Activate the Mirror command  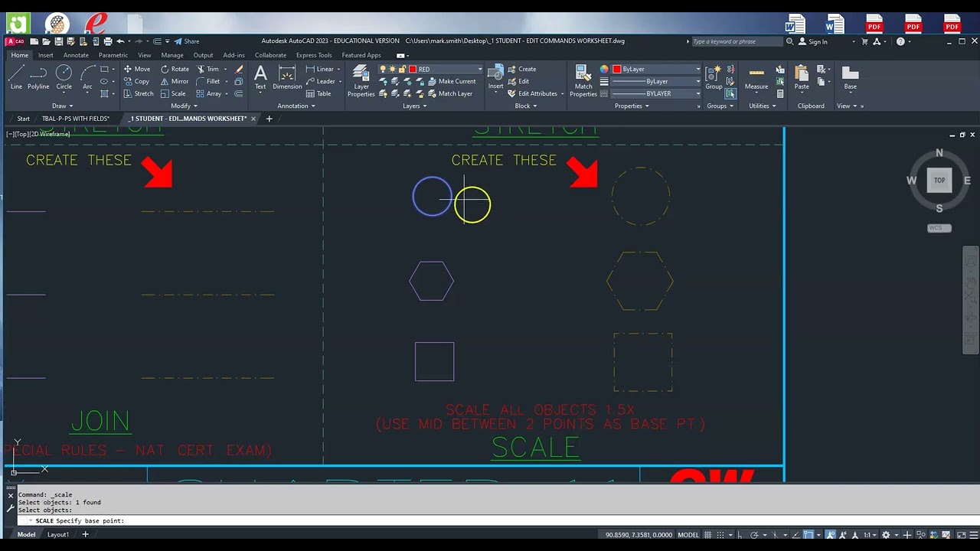coord(174,81)
